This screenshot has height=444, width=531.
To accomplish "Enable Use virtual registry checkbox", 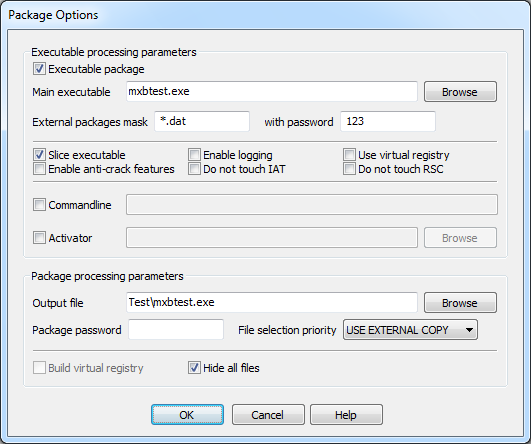I will [x=349, y=155].
